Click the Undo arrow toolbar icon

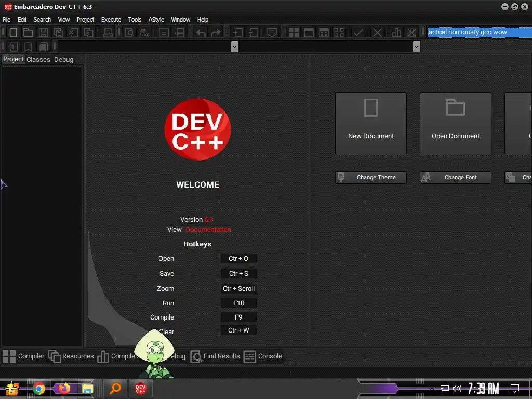coord(201,33)
